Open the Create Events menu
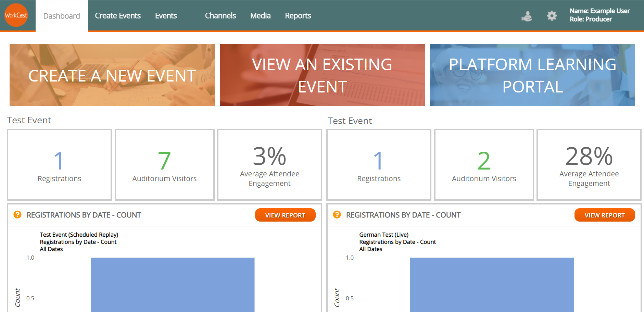 pos(118,16)
